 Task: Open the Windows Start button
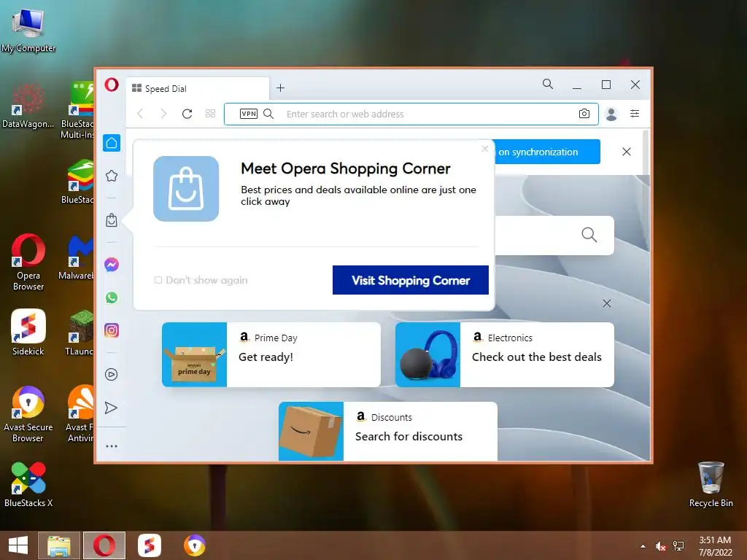coord(18,545)
